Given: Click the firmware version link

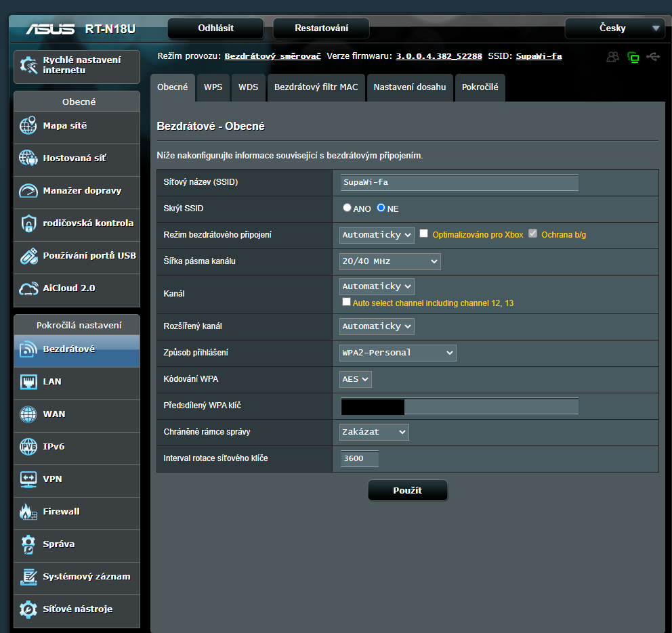Looking at the screenshot, I should 439,56.
